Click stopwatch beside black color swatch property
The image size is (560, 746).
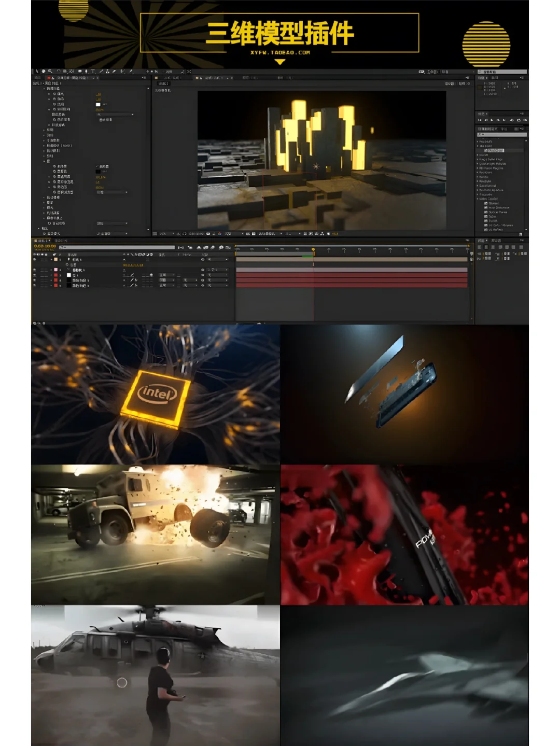(x=54, y=172)
